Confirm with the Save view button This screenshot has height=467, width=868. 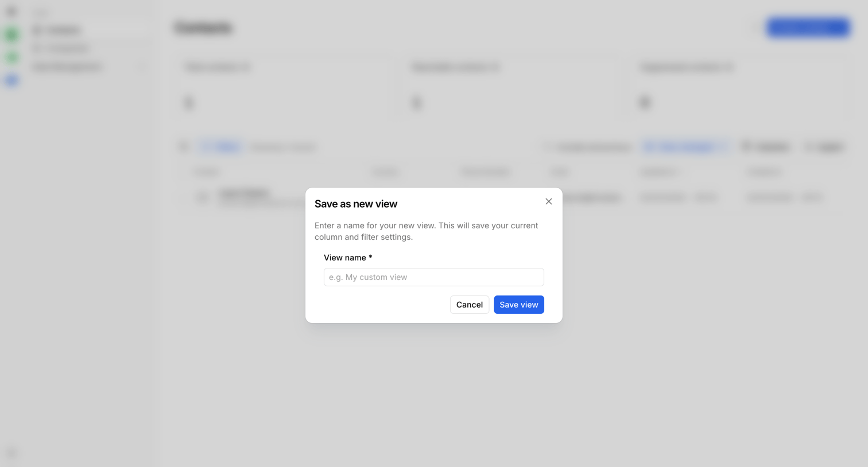[518, 305]
